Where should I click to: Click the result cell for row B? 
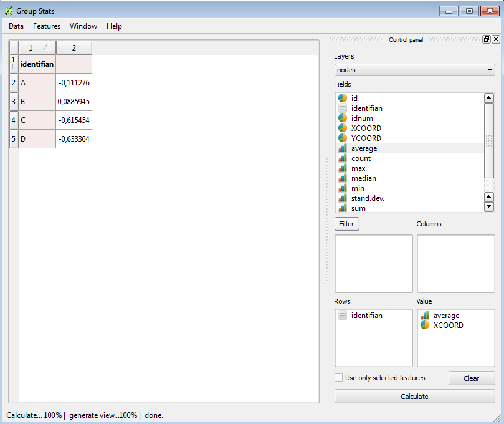click(x=74, y=101)
